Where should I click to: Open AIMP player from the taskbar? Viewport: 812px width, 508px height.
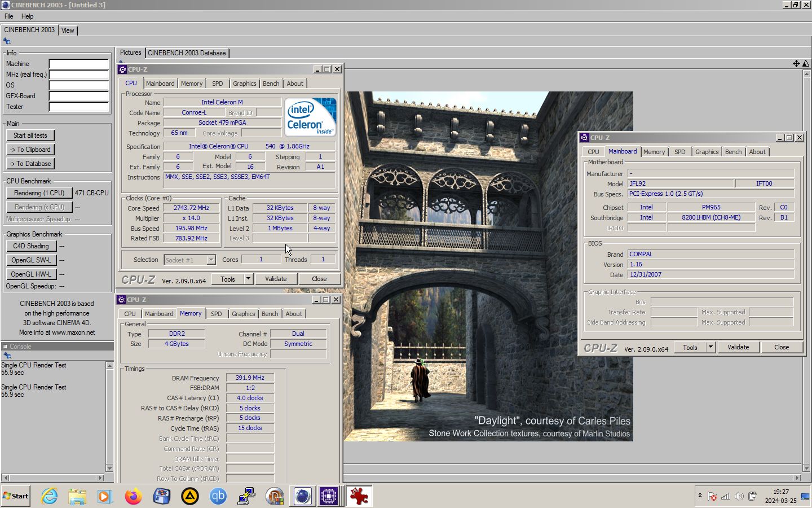tap(190, 496)
